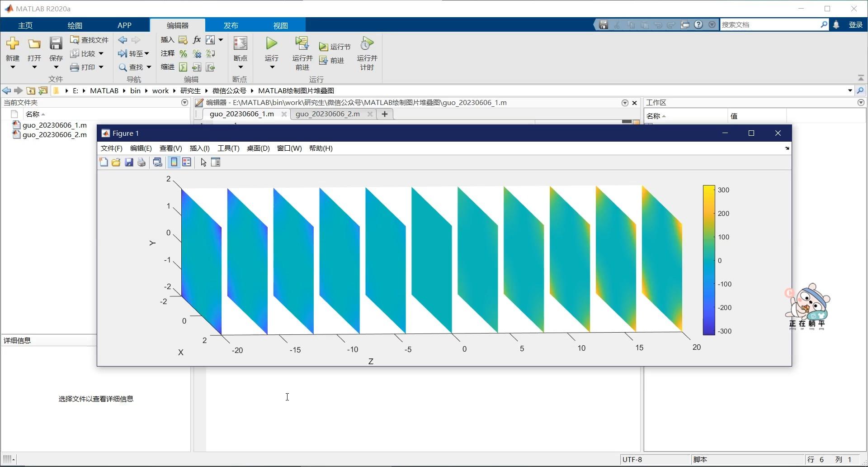Open the Tools (工具) menu in Figure 1

pyautogui.click(x=228, y=148)
